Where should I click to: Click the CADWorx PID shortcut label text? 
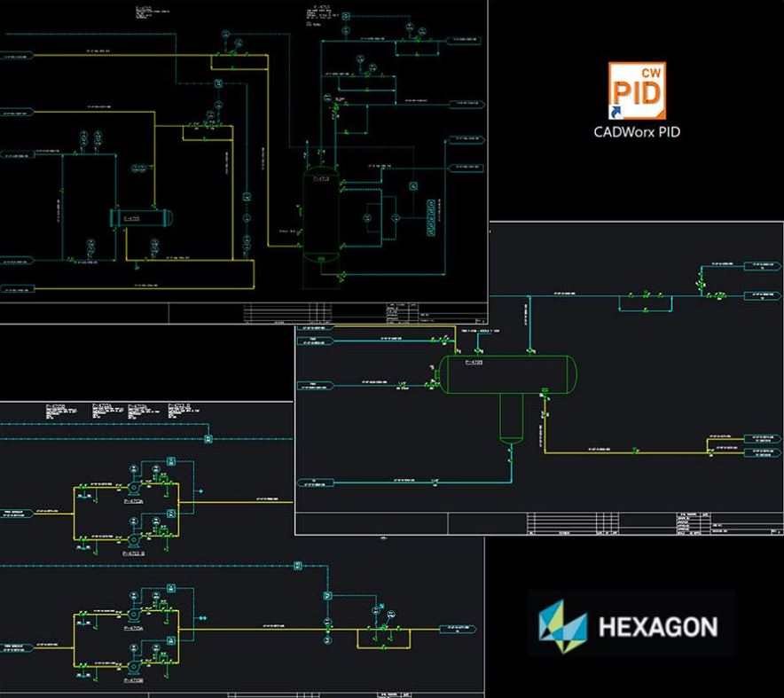pos(637,132)
